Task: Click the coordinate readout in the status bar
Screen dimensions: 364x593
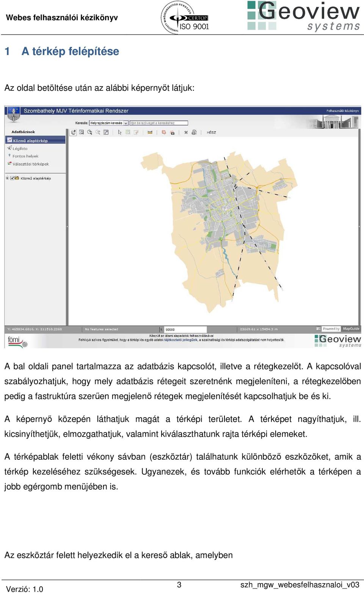Action: pyautogui.click(x=35, y=329)
